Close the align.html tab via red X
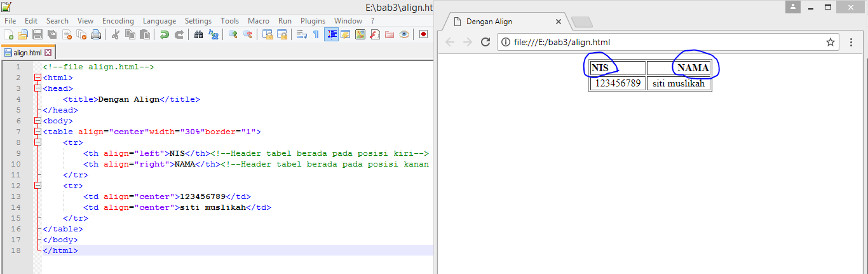Viewport: 868px width, 274px height. 48,53
